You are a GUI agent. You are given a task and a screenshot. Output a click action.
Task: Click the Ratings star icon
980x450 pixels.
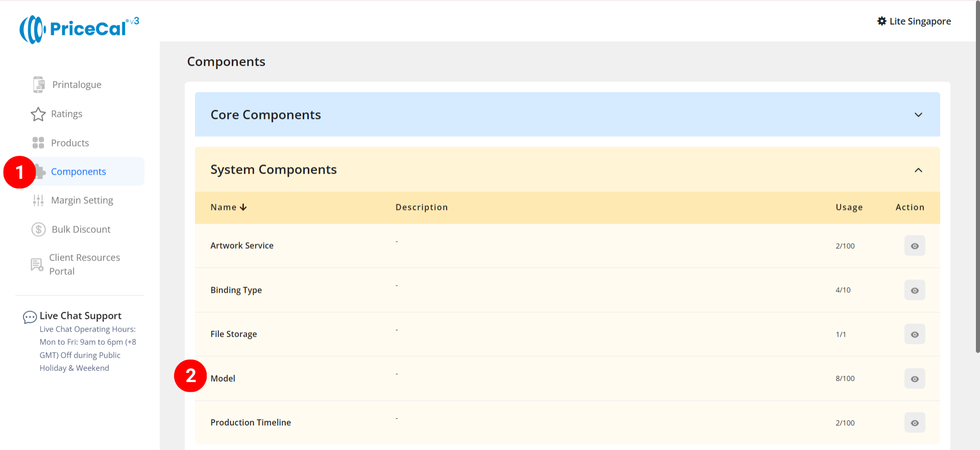[x=38, y=114]
